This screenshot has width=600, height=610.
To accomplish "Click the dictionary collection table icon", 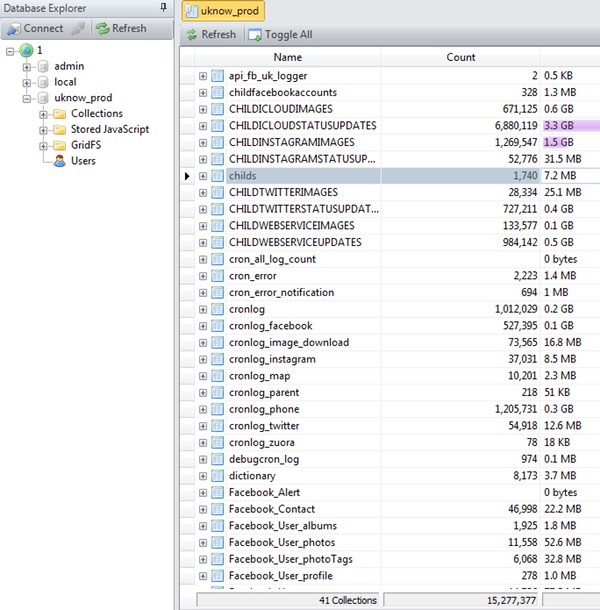I will 218,476.
